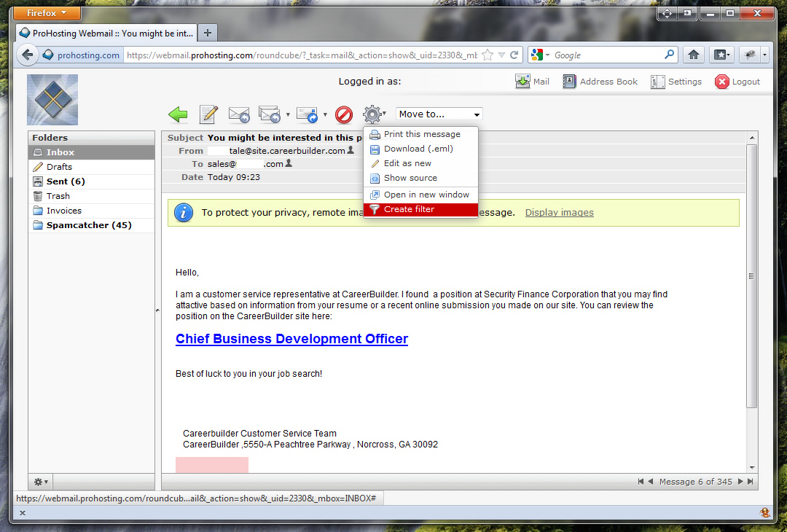Open the Trash folder
Image resolution: width=787 pixels, height=532 pixels.
91,196
